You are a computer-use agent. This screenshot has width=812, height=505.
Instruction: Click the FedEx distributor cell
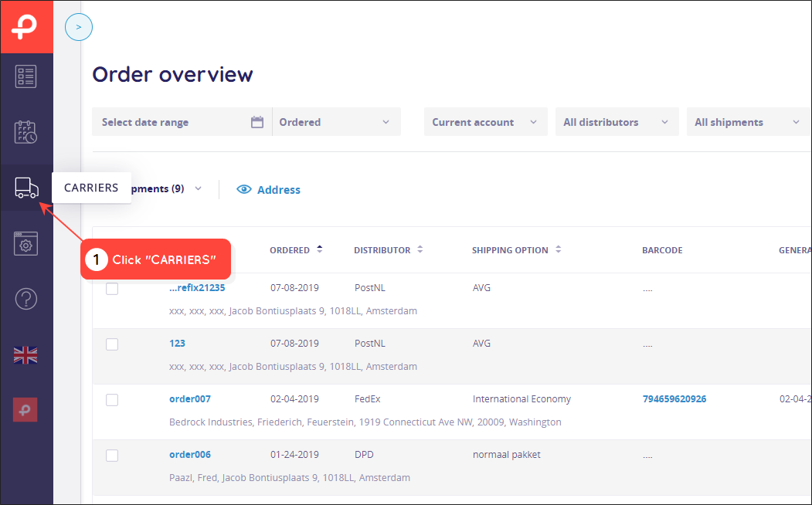[x=367, y=399]
